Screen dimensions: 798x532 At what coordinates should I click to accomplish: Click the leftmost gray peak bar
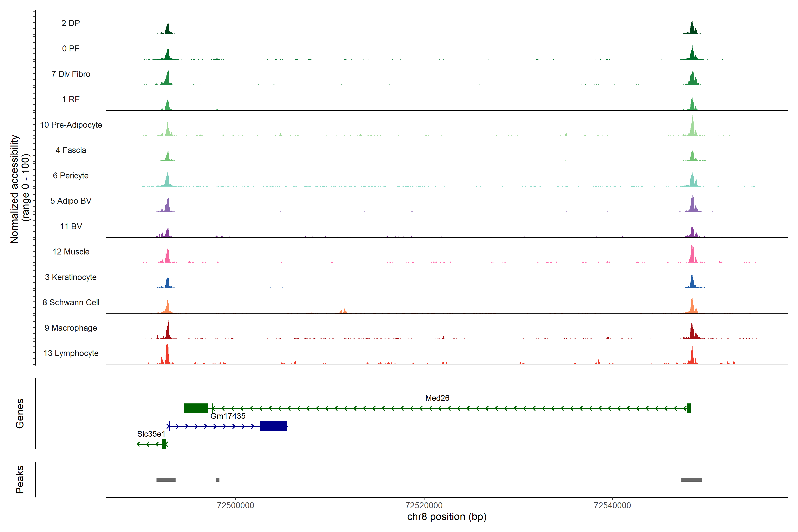(166, 480)
